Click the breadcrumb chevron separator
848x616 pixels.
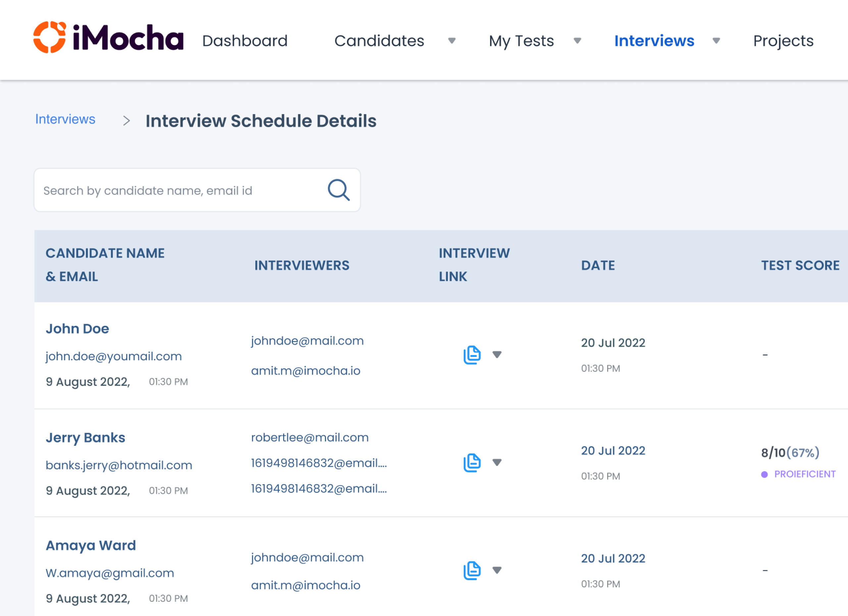(x=127, y=121)
